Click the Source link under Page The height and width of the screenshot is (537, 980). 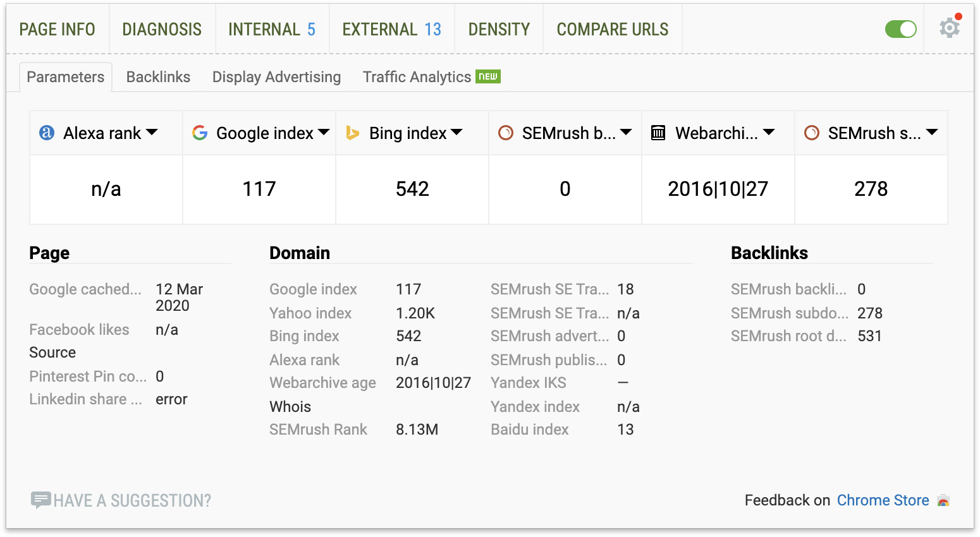click(x=52, y=353)
